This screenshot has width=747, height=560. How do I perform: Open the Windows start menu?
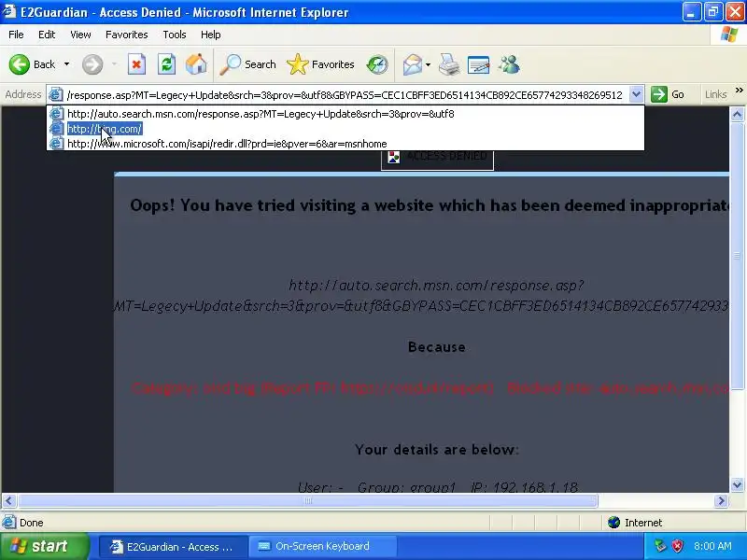pyautogui.click(x=44, y=546)
